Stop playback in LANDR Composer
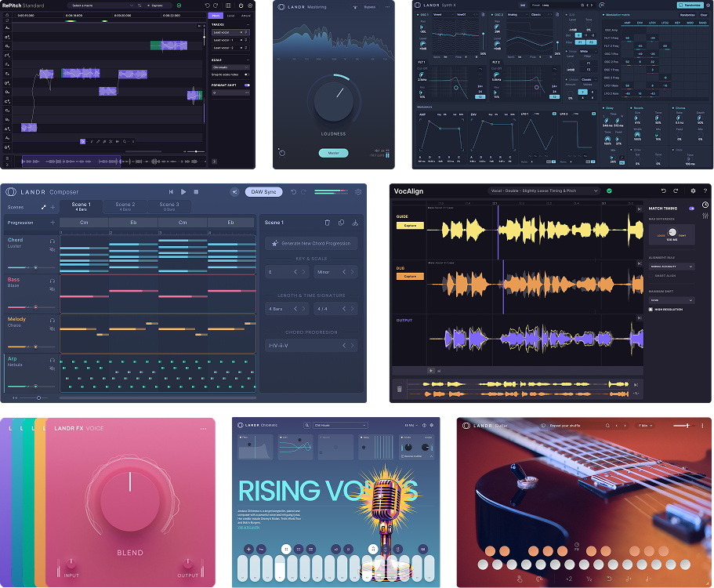Screen dimensions: 714x588 (x=196, y=192)
